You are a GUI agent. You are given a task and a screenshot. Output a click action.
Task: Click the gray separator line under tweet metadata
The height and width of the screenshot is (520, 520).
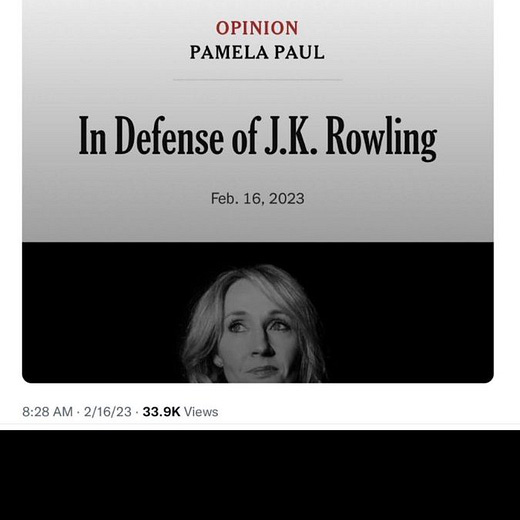point(260,426)
